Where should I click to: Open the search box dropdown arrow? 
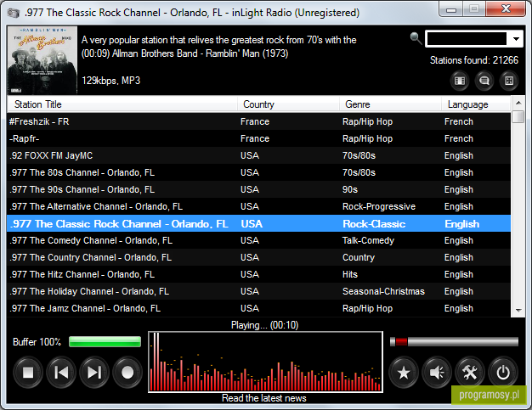click(x=516, y=39)
